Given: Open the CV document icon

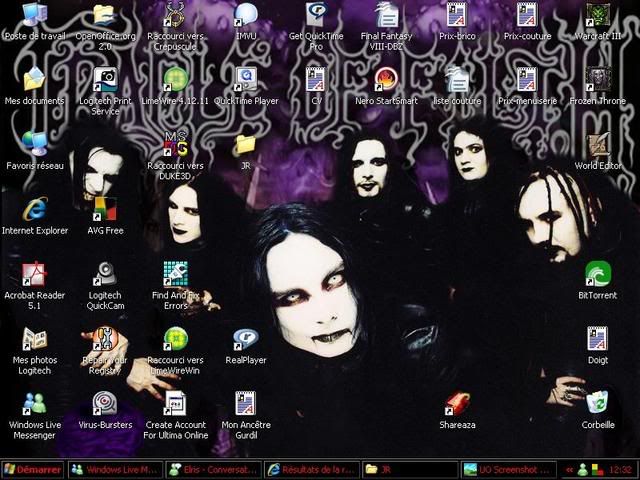Looking at the screenshot, I should coord(316,80).
